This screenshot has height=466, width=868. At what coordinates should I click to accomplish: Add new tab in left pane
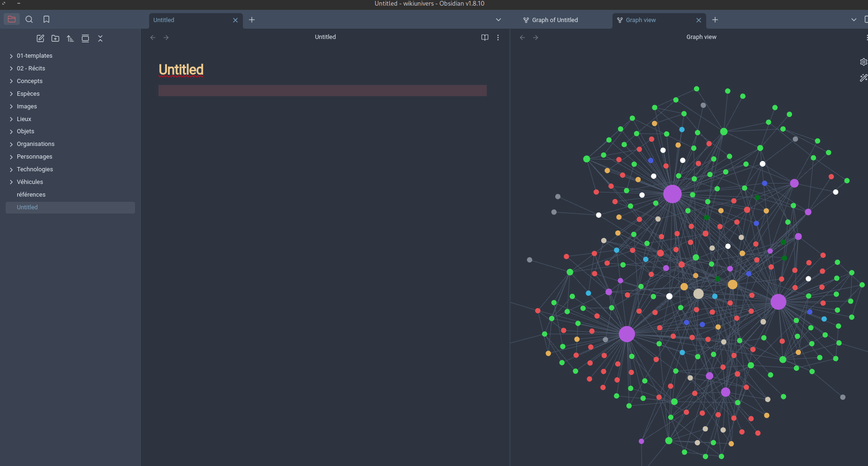click(x=252, y=20)
